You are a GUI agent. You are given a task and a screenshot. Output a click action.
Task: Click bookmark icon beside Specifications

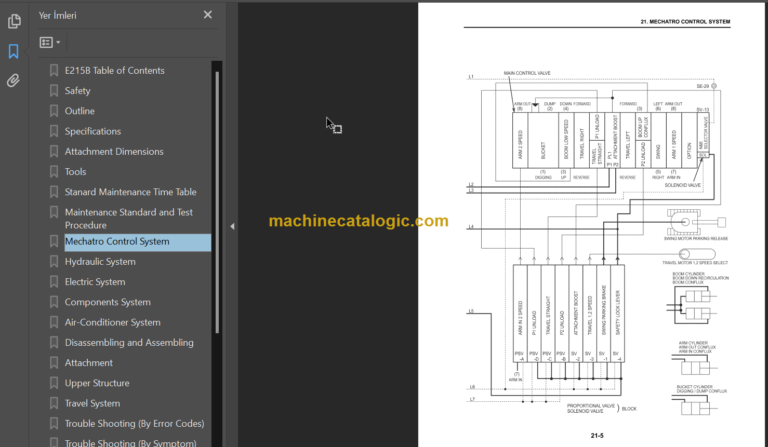(x=54, y=131)
